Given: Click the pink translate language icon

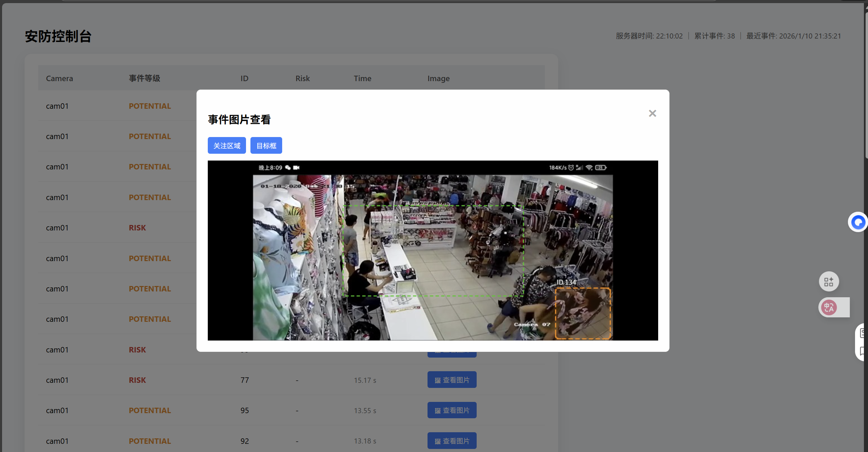Looking at the screenshot, I should click(829, 307).
